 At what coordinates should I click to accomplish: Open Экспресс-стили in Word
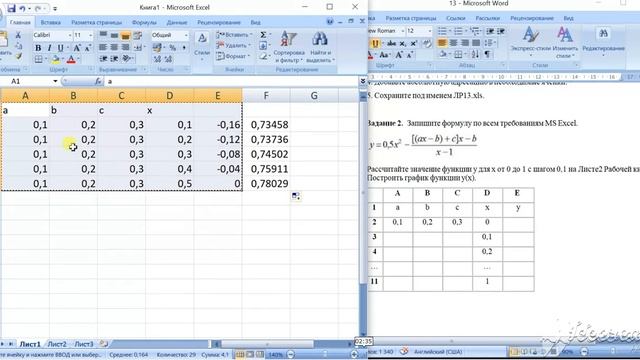click(531, 42)
